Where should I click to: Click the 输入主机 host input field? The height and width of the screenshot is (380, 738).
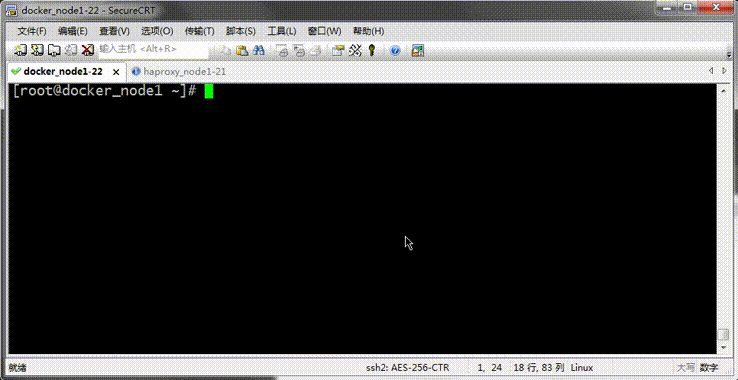[x=153, y=49]
